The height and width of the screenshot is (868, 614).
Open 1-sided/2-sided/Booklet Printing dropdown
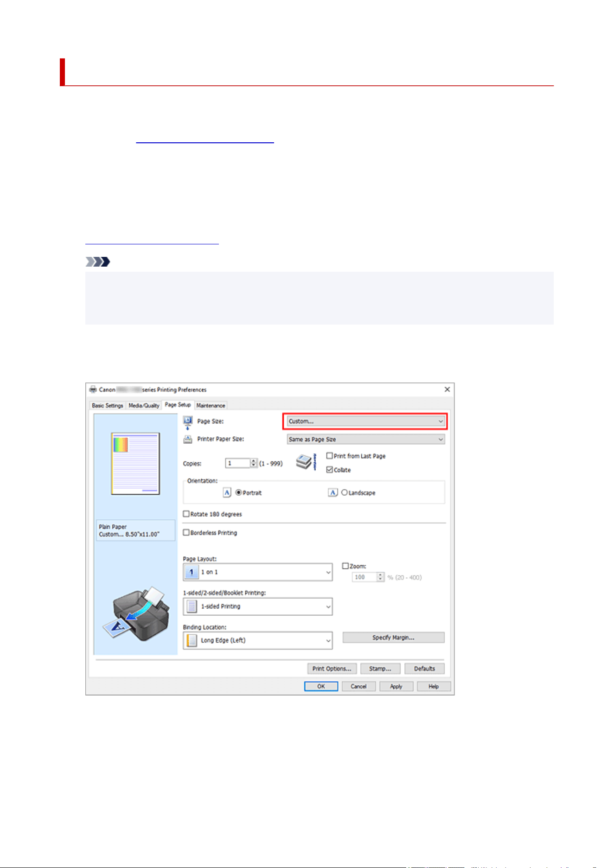point(258,606)
